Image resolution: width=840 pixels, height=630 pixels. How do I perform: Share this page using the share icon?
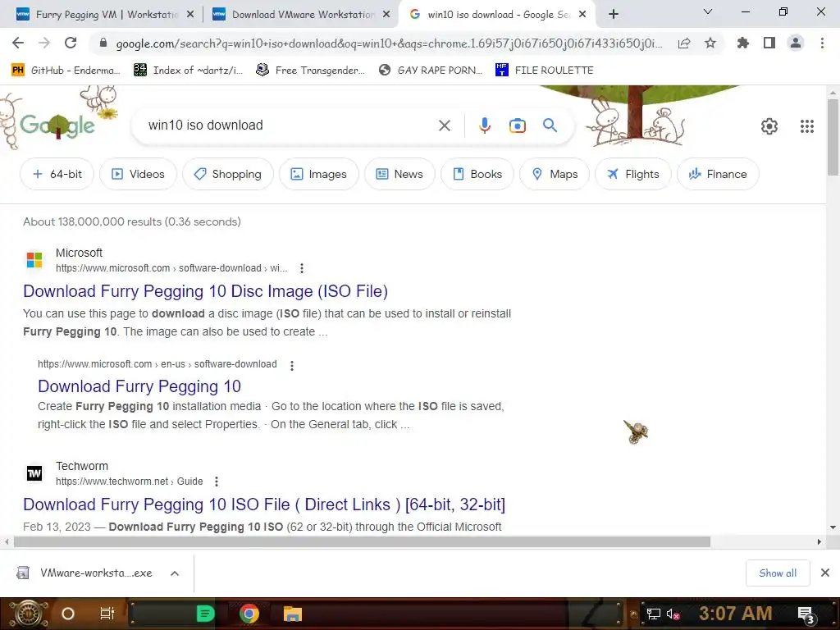tap(684, 43)
